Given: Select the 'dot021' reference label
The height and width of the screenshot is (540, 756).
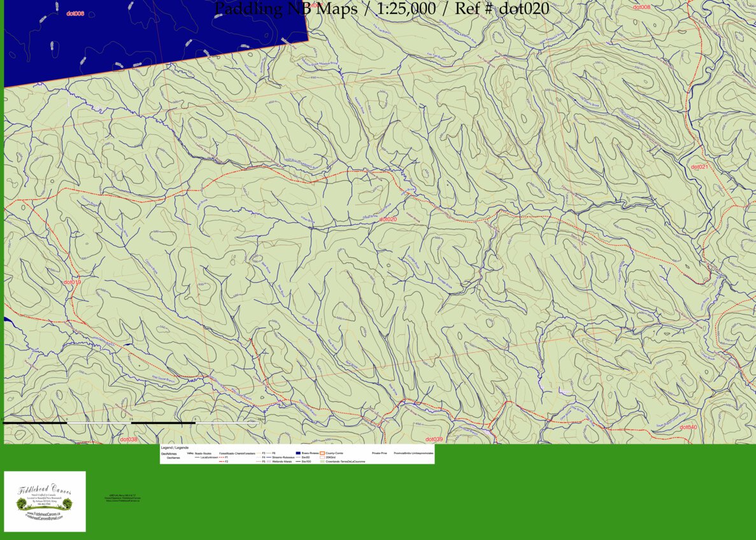Looking at the screenshot, I should pos(699,167).
